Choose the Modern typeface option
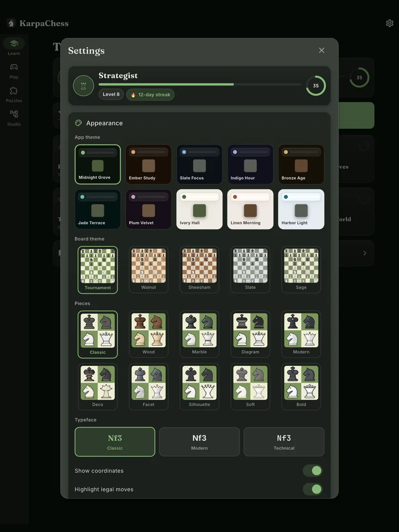The width and height of the screenshot is (399, 532). click(199, 442)
